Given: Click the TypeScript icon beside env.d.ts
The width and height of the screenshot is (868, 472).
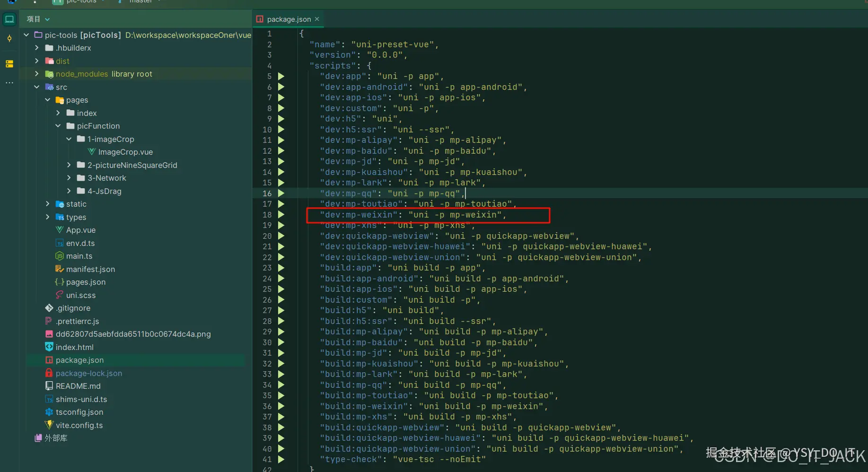Looking at the screenshot, I should tap(60, 243).
